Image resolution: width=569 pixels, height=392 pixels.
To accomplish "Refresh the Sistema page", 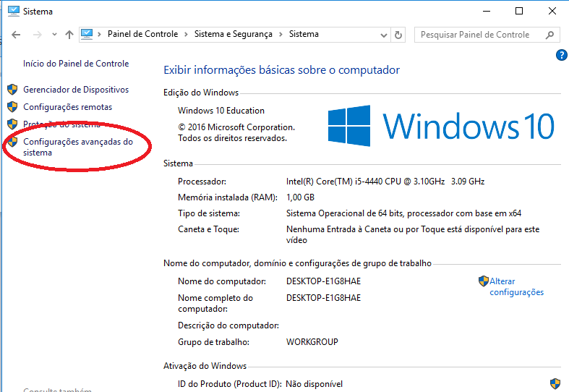I will click(x=398, y=35).
